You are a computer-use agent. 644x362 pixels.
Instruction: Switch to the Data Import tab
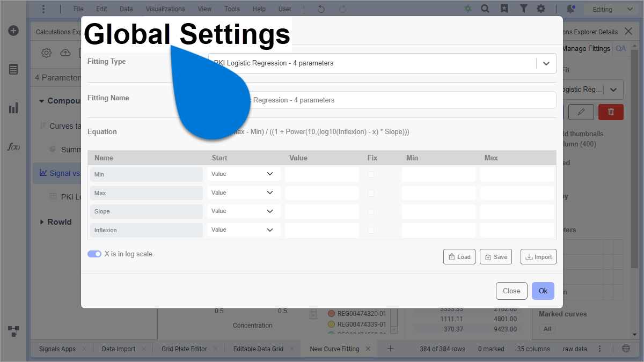click(x=119, y=349)
